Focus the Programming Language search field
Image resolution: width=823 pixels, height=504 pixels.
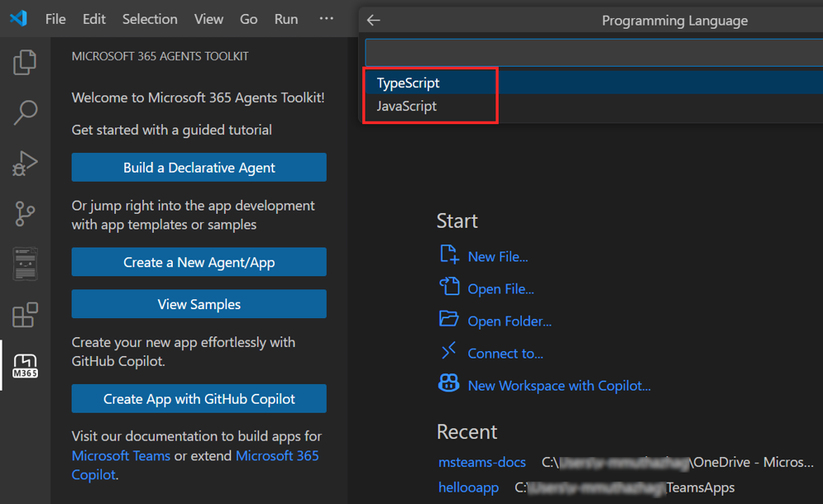[x=594, y=53]
